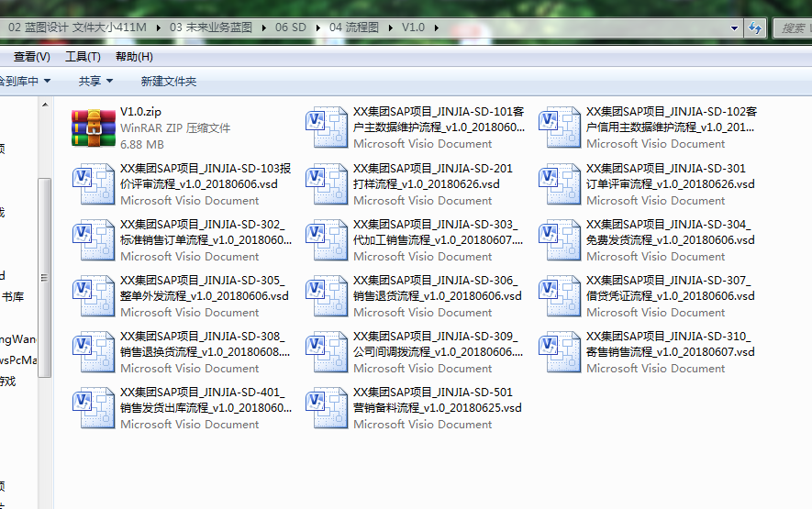The image size is (812, 509).
Task: Select the SD-101 customer master data Visio file icon
Action: [328, 127]
